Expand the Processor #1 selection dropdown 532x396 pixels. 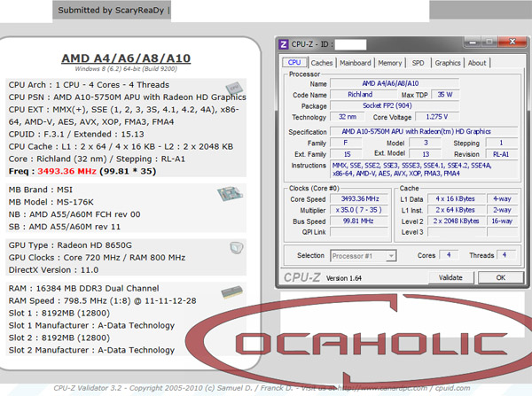[x=391, y=256]
